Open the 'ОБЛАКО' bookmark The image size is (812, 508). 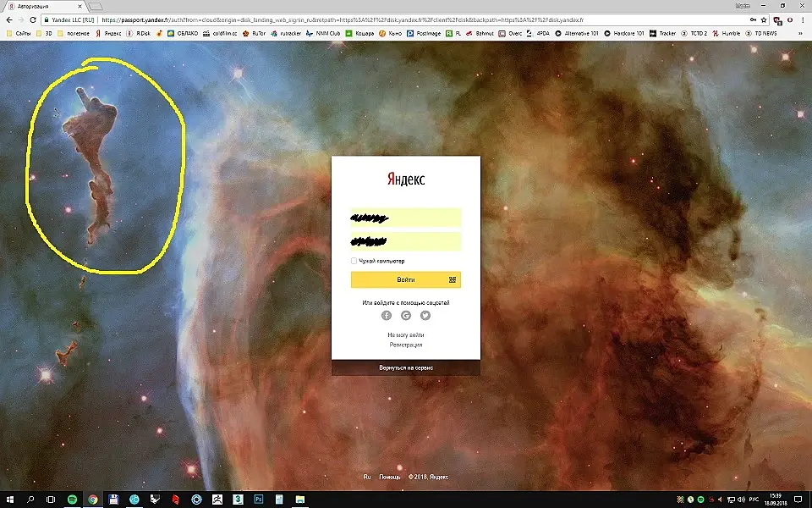click(183, 33)
